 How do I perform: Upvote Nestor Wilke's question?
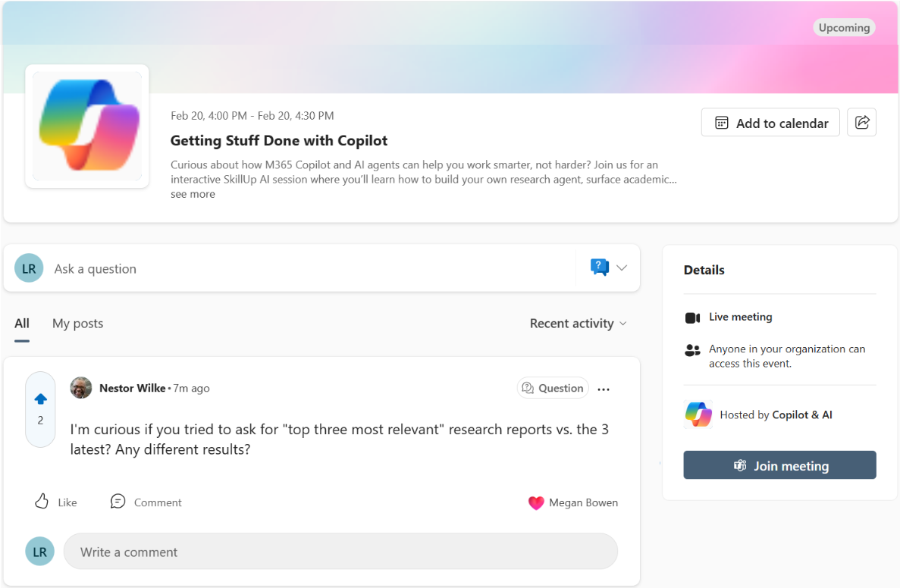tap(41, 399)
